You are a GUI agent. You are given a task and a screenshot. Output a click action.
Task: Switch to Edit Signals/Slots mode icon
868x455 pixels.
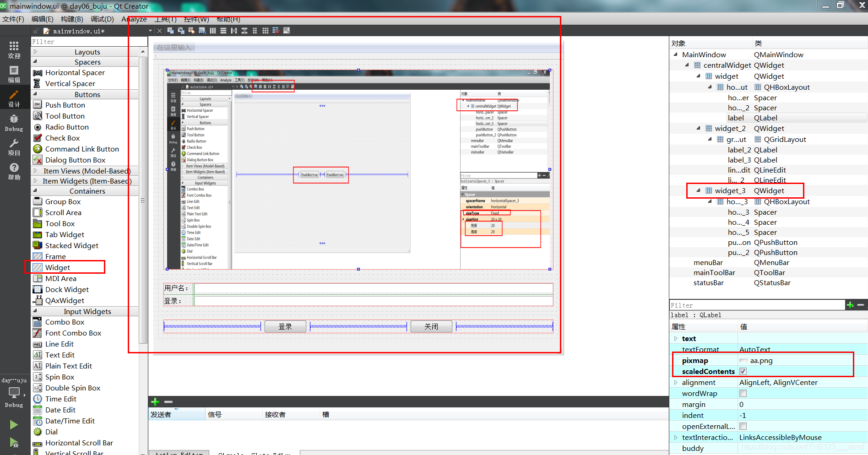(x=181, y=31)
